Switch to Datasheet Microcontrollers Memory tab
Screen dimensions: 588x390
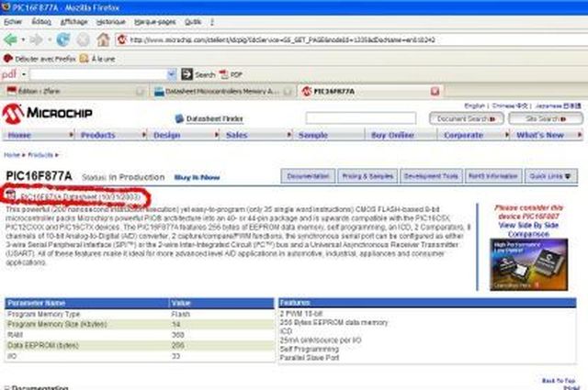pos(222,91)
